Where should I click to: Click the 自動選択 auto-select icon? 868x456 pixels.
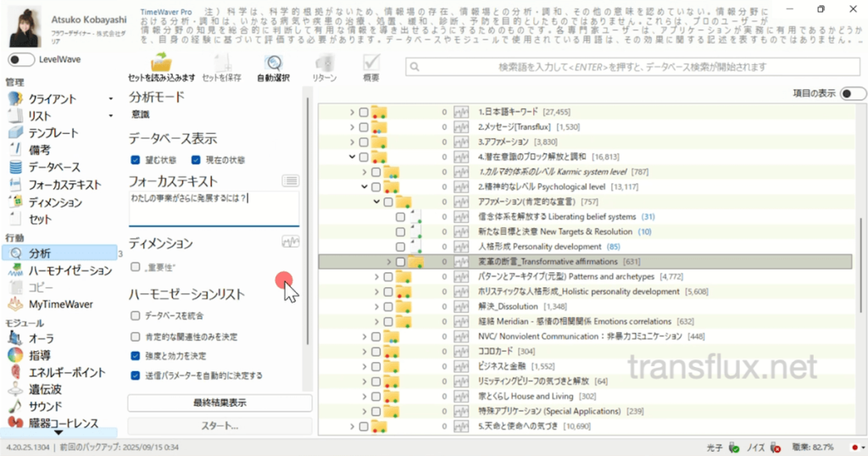[x=274, y=63]
